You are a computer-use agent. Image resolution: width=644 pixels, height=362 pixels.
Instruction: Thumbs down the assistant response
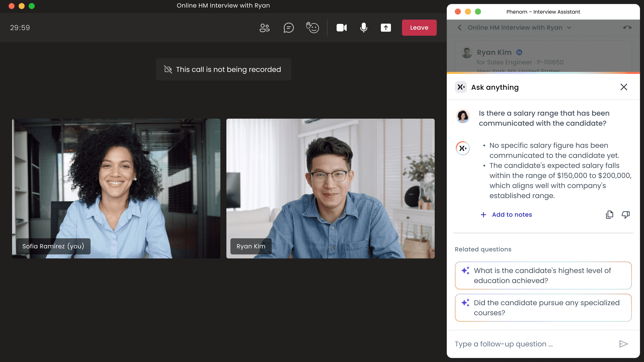click(626, 215)
